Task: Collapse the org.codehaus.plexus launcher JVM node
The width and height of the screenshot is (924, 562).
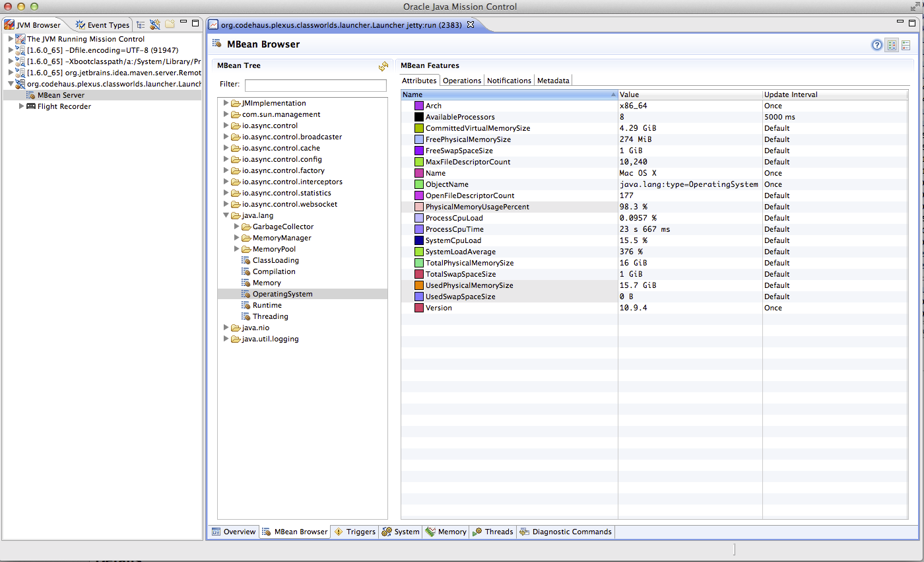Action: pos(11,84)
